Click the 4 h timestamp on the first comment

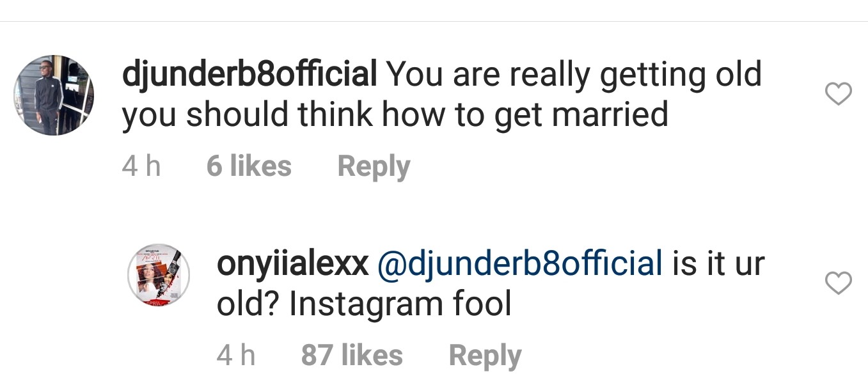141,165
